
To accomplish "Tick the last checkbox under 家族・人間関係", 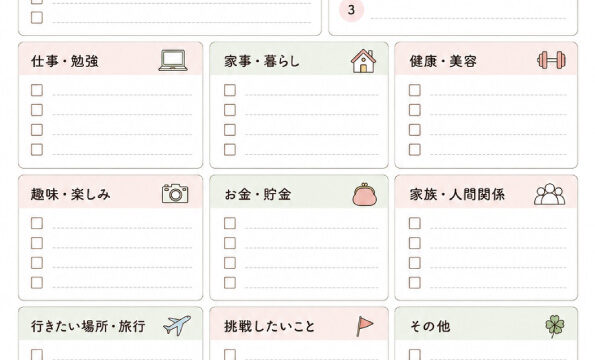I will 415,283.
